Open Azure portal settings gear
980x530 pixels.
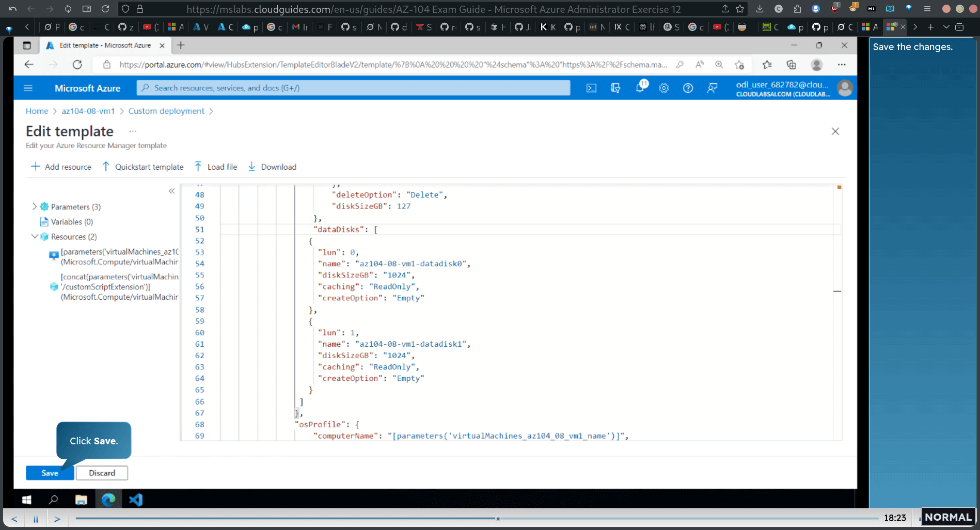(x=664, y=88)
